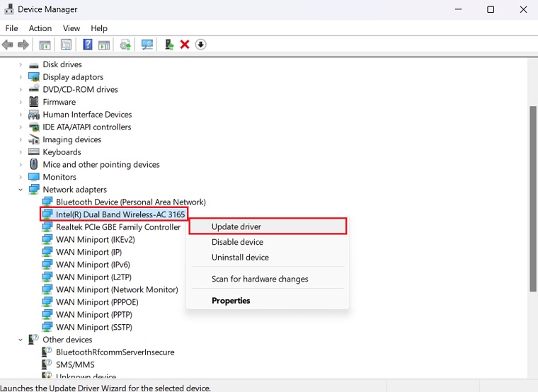Click the Help question mark toolbar icon
538x392 pixels.
coord(88,45)
